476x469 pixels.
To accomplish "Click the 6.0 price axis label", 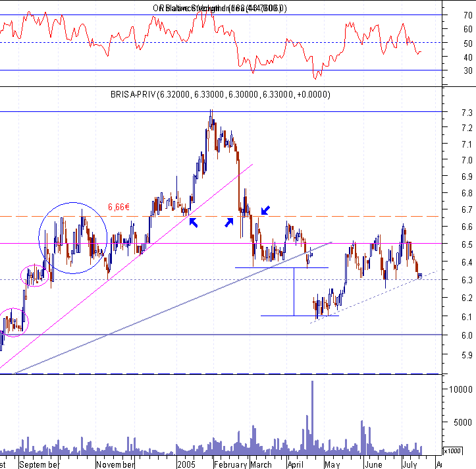I will click(x=467, y=335).
